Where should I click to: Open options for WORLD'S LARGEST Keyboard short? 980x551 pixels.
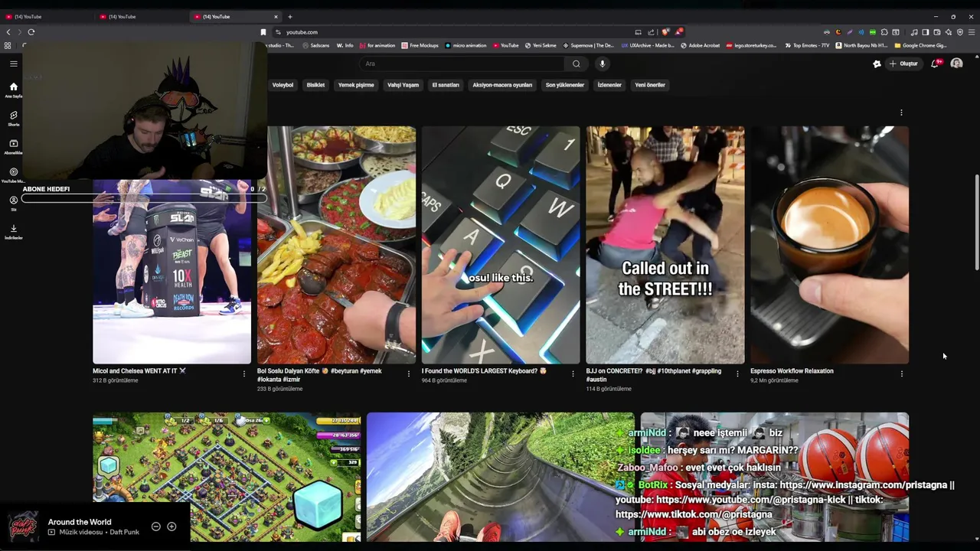(573, 374)
